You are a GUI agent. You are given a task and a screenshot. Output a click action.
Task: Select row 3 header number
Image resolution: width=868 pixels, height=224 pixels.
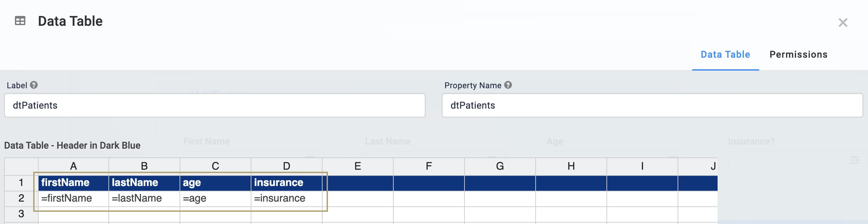pos(21,214)
